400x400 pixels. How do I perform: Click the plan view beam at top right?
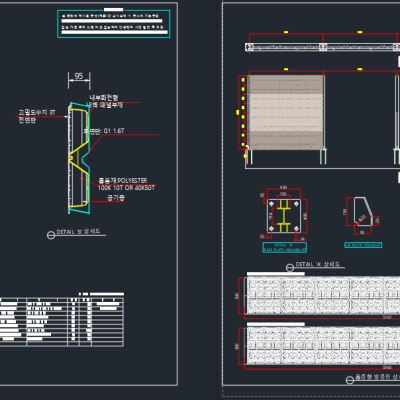pos(323,47)
